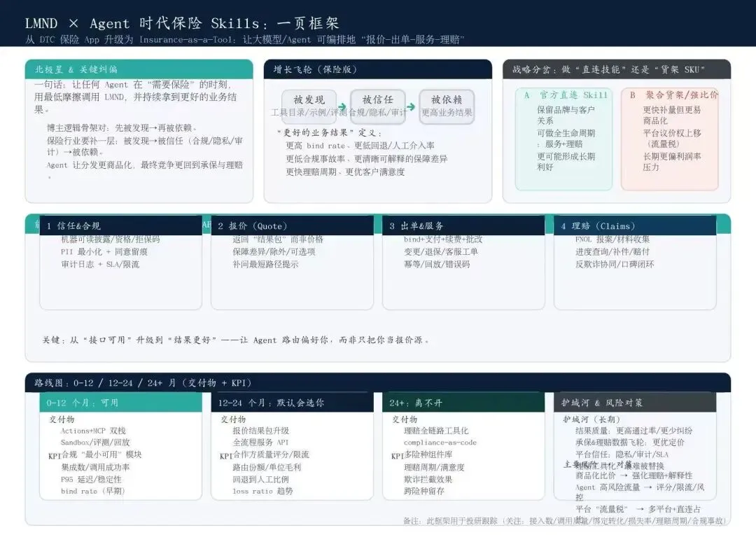Viewport: 756px width, 535px height.
Task: Click the arrow between 被信任 and 被依赖
Action: (411, 106)
